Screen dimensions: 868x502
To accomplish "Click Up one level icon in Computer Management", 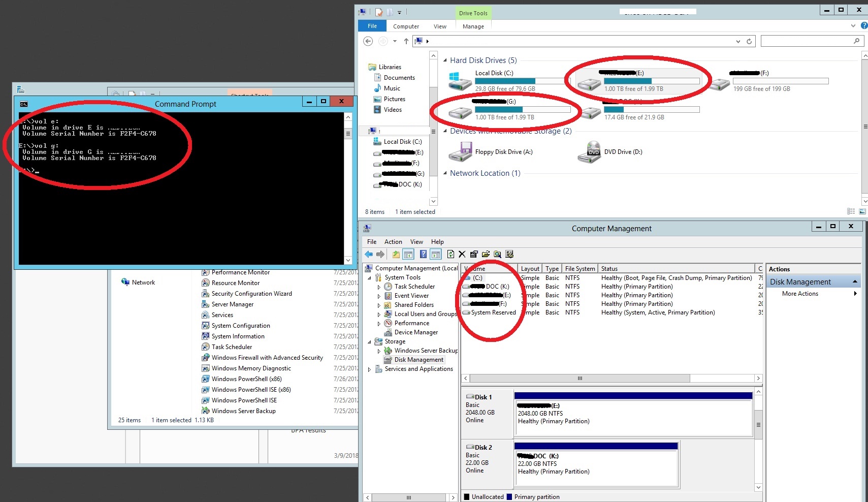I will [x=396, y=255].
